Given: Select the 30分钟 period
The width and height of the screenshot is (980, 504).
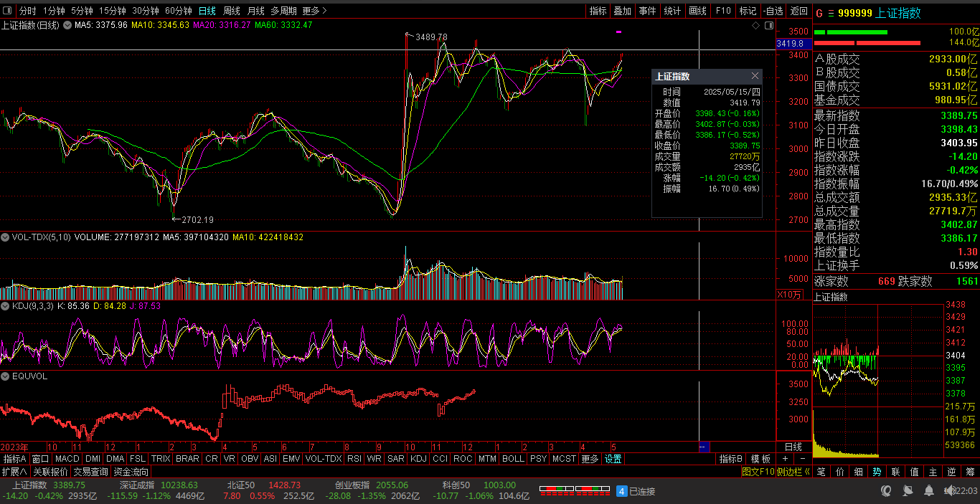Looking at the screenshot, I should coord(146,11).
